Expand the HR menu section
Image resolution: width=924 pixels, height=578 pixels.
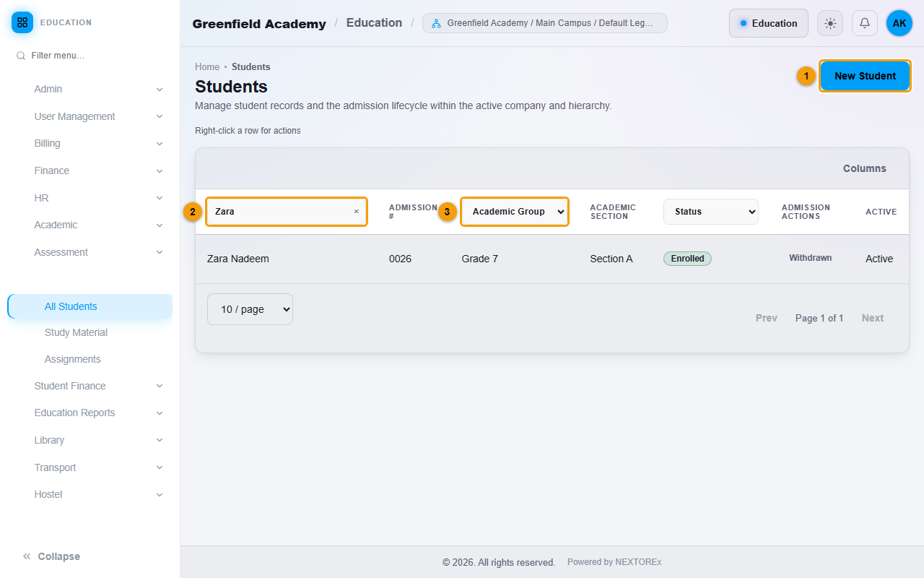coord(99,198)
